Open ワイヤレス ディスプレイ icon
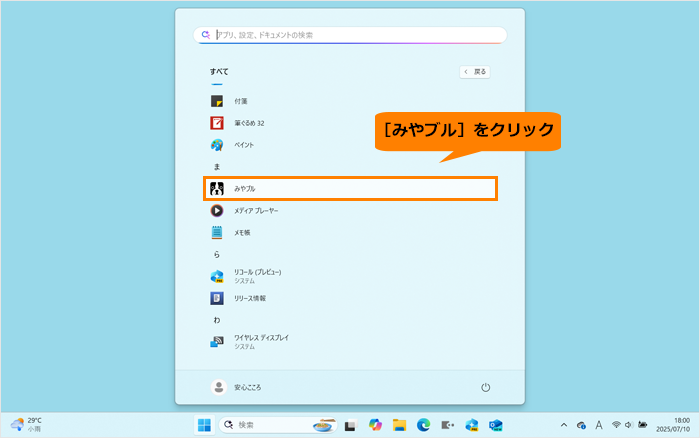This screenshot has height=438, width=700. [217, 342]
